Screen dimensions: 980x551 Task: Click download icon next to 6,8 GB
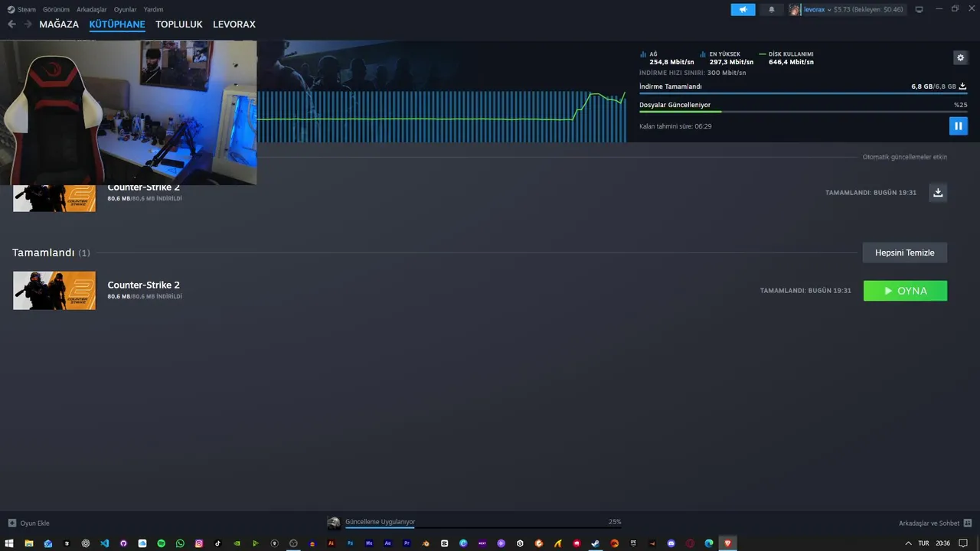[962, 86]
